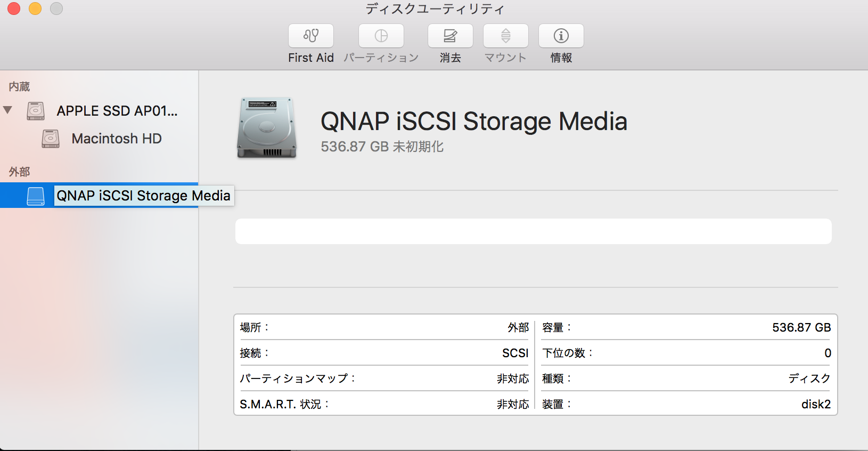This screenshot has width=868, height=451.
Task: Click the 装置 label in info table
Action: pos(556,404)
